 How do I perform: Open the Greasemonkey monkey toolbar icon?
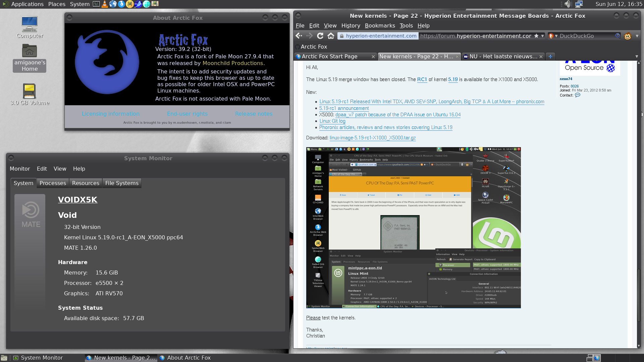pos(628,36)
